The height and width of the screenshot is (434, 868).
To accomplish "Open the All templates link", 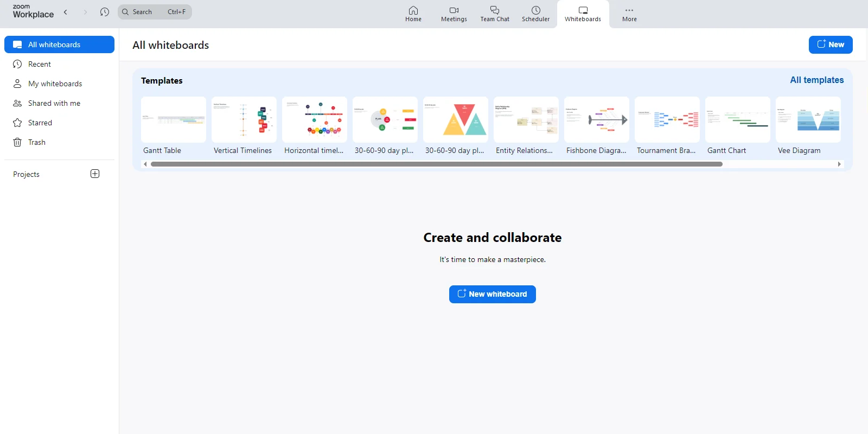I will (x=816, y=80).
